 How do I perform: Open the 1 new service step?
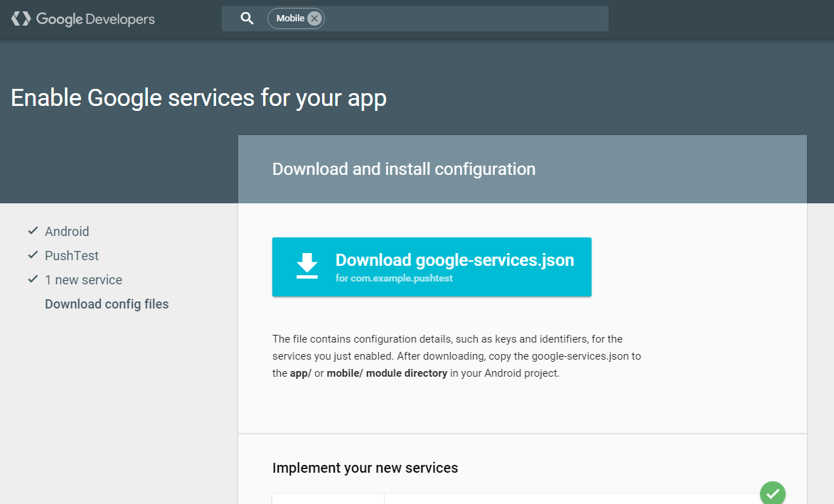tap(83, 279)
